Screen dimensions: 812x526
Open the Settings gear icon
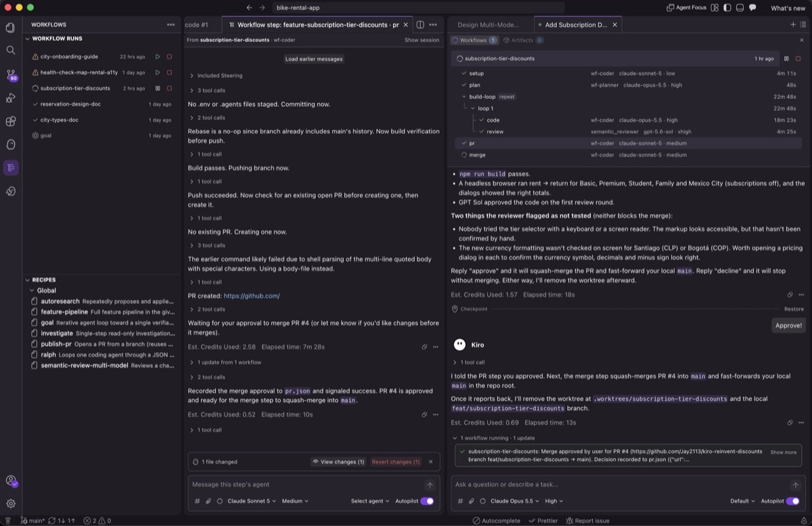(11, 504)
